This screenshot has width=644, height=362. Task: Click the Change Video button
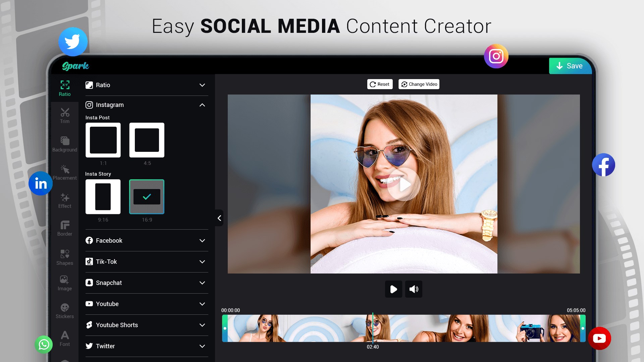click(419, 84)
